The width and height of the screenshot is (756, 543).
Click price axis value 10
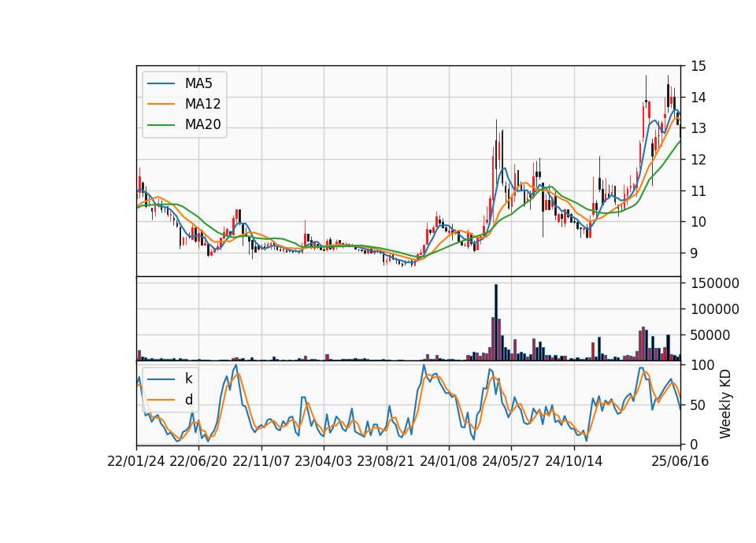(699, 222)
